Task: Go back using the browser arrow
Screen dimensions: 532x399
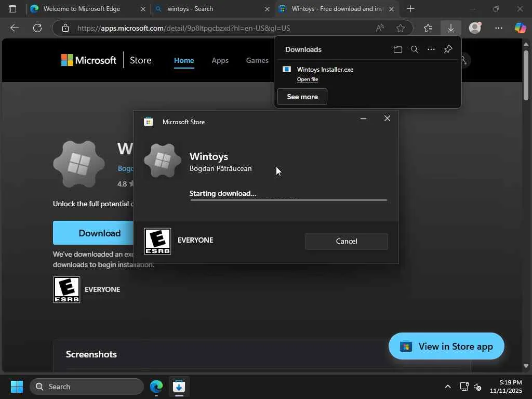Action: 14,28
